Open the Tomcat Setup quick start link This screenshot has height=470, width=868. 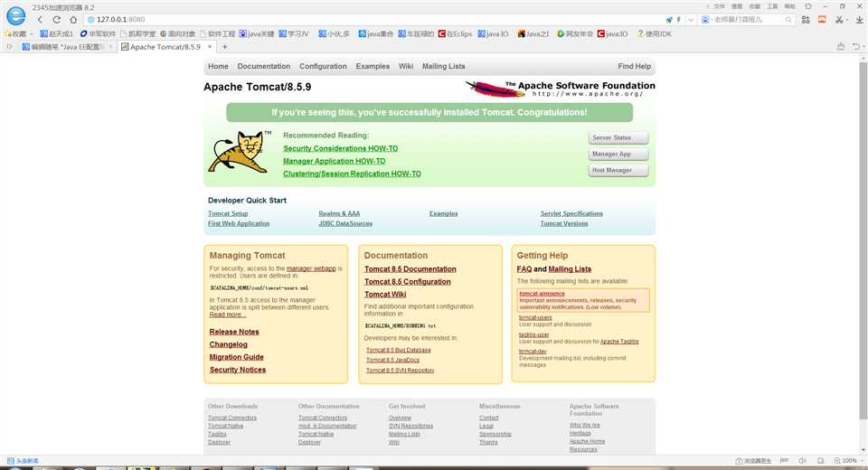(x=228, y=213)
